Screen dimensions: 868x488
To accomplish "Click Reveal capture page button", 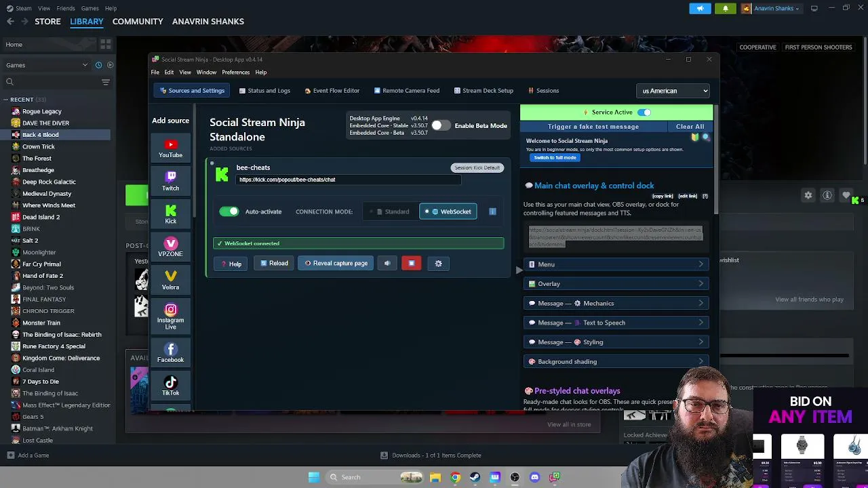I will click(x=336, y=263).
